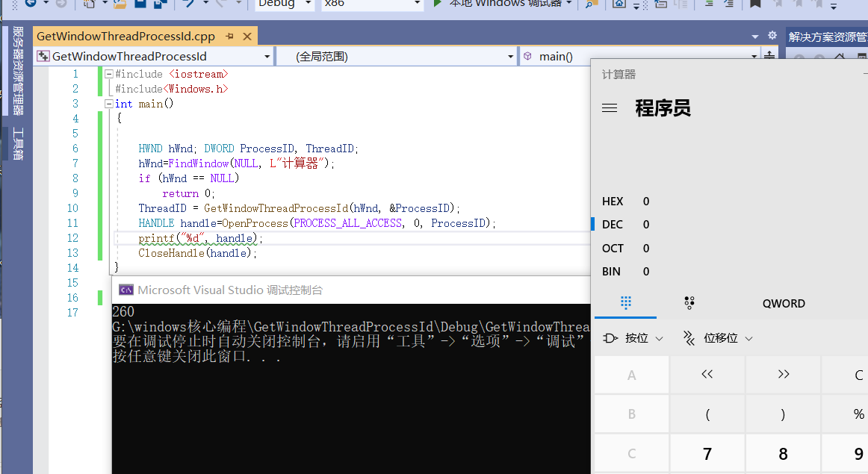The height and width of the screenshot is (474, 868).
Task: Click the left shift << Calculator button
Action: click(707, 375)
